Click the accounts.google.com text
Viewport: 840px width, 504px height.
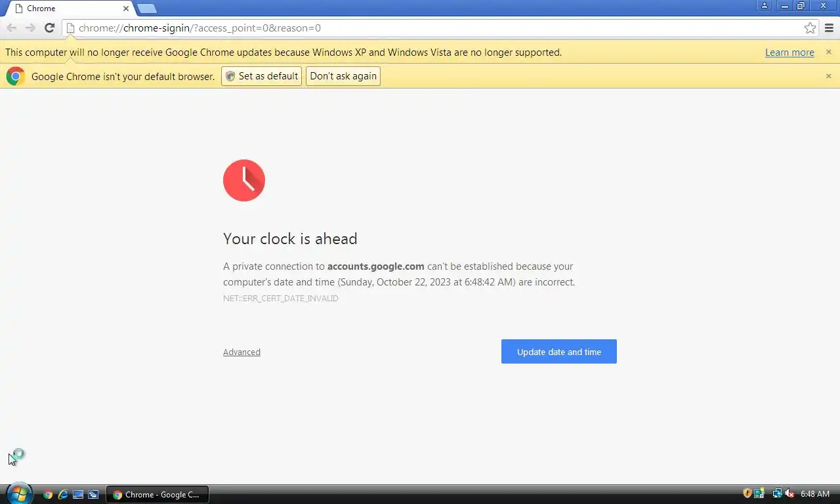[376, 266]
